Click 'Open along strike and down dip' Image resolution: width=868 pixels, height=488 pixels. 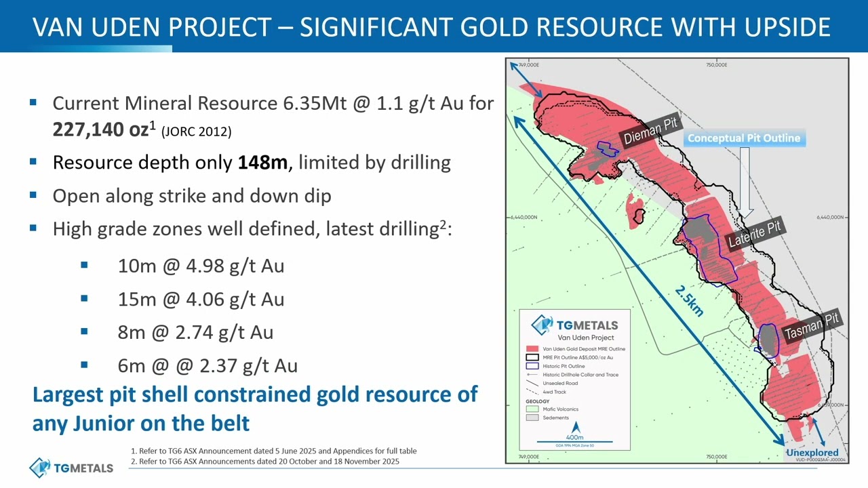pyautogui.click(x=192, y=196)
